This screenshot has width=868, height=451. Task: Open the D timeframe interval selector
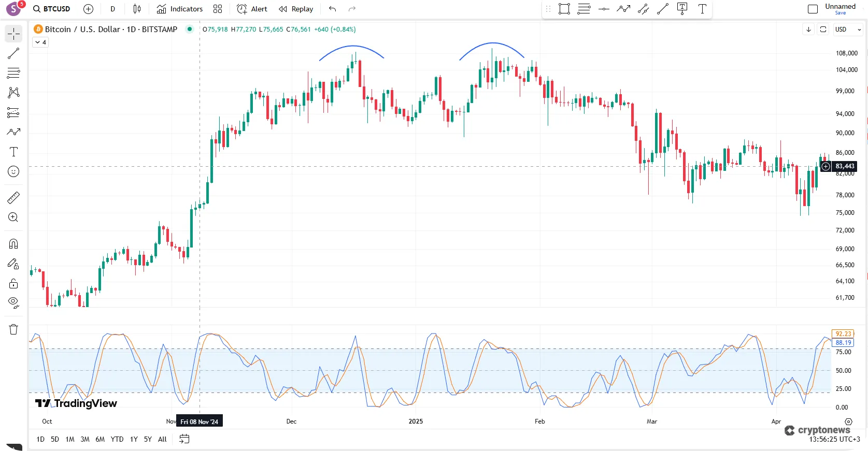pos(112,9)
